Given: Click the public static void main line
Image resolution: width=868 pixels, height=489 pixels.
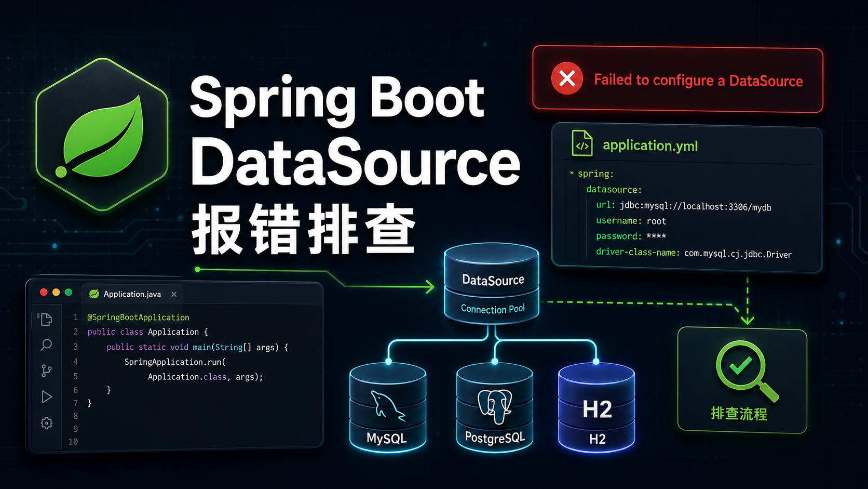Looking at the screenshot, I should [197, 347].
